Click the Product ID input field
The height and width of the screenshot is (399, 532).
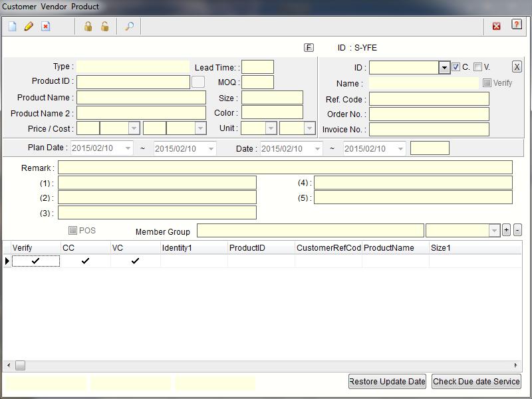tap(134, 82)
